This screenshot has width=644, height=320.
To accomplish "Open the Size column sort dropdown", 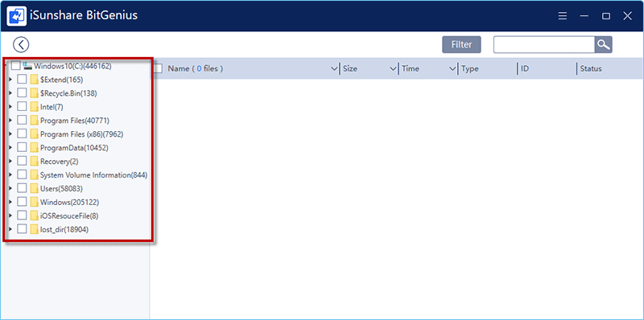I will click(393, 68).
